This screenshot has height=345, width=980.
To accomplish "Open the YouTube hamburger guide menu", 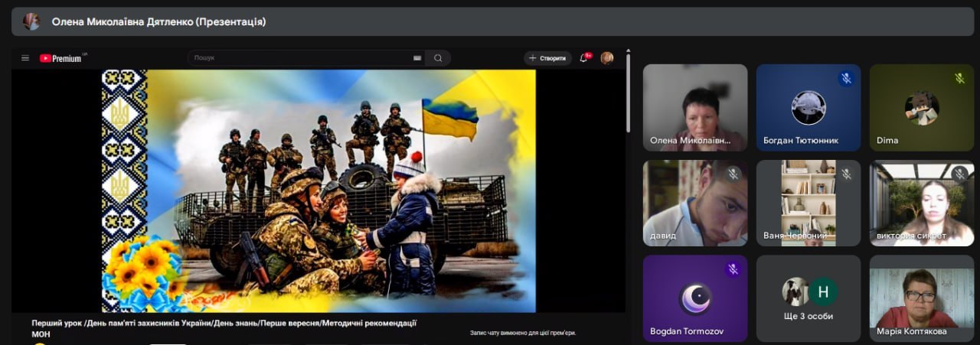I will point(25,58).
